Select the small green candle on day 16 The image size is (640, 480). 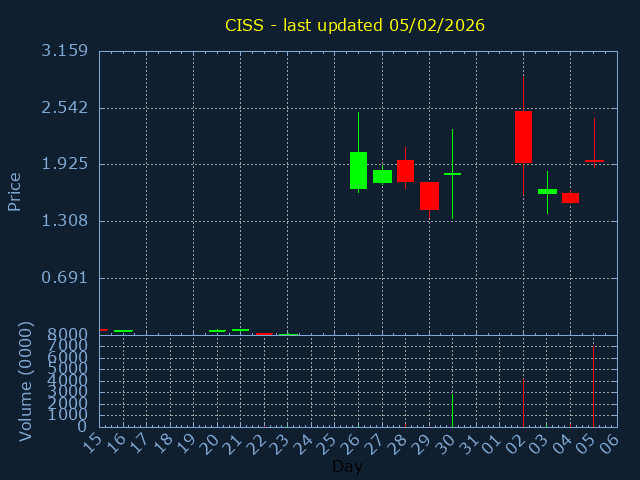(x=123, y=331)
